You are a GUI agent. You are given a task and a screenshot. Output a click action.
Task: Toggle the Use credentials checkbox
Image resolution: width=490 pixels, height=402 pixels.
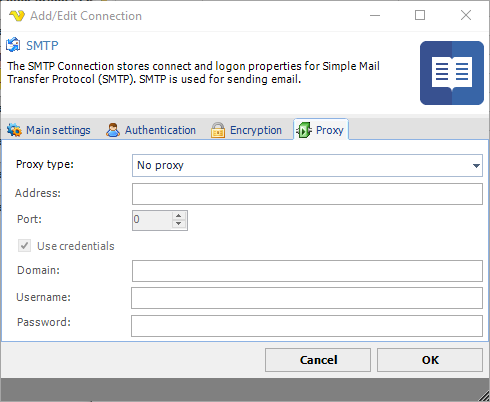click(x=24, y=246)
